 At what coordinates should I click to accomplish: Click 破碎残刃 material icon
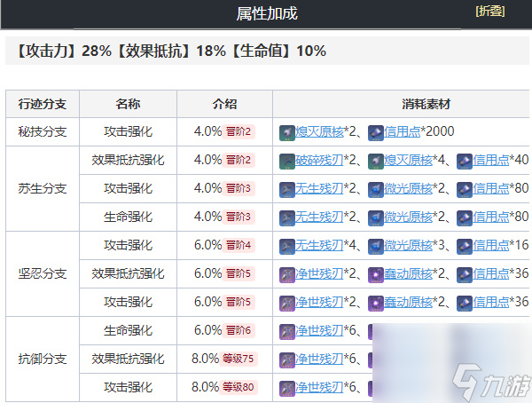(287, 162)
